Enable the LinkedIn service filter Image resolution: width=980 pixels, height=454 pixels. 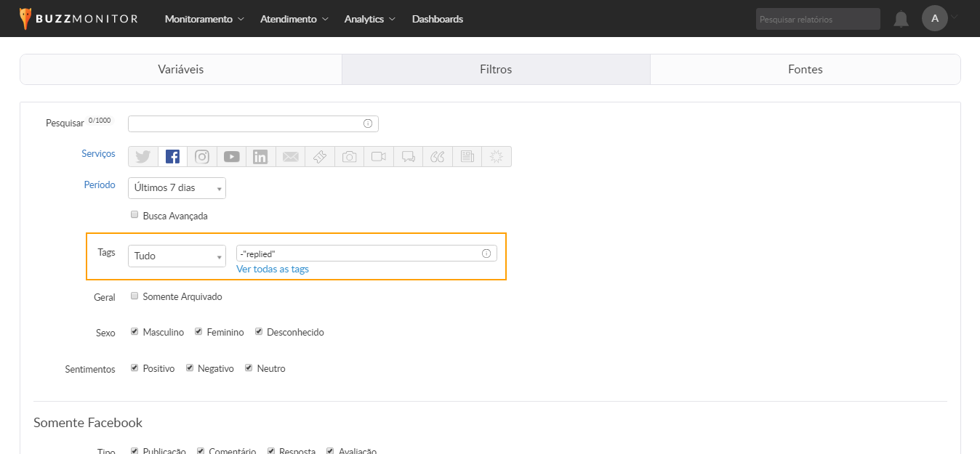(260, 157)
